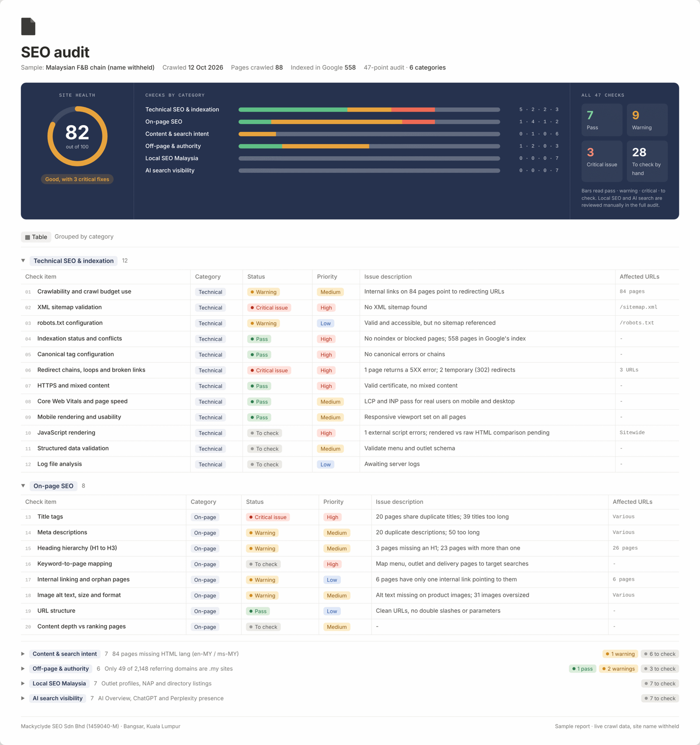Click the High priority tag on Keyword-to-page mapping

click(x=332, y=564)
